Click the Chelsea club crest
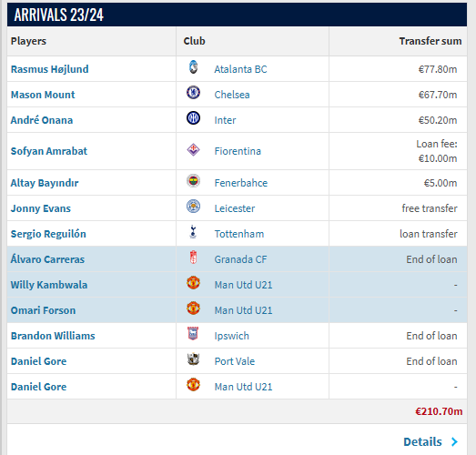The width and height of the screenshot is (476, 455). pyautogui.click(x=193, y=93)
